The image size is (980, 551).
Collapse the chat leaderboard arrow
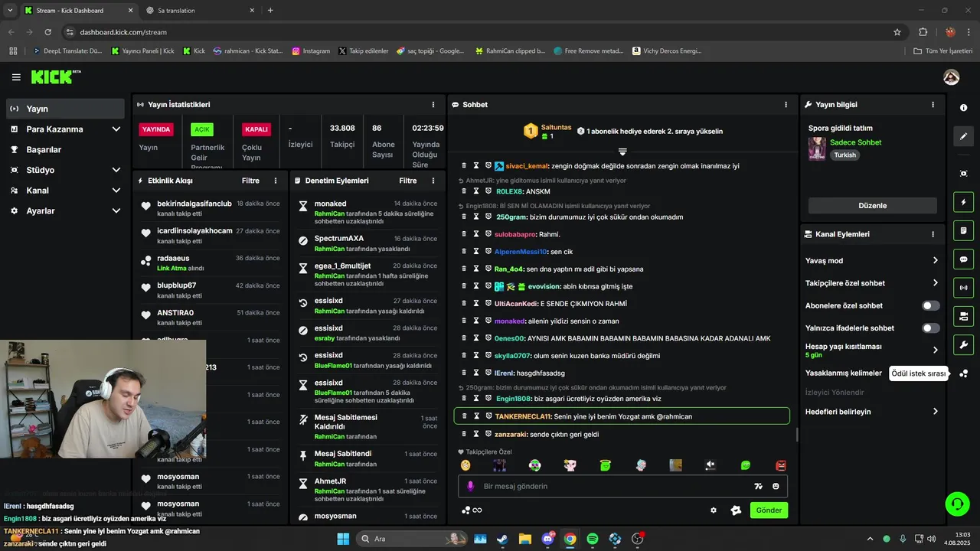(x=622, y=152)
